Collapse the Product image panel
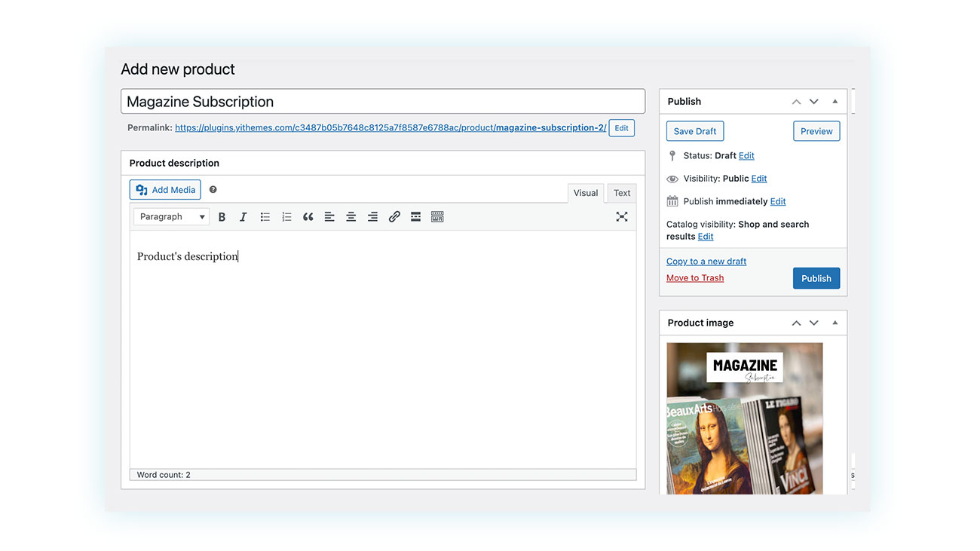Screen dimensions: 980x551 pos(835,323)
